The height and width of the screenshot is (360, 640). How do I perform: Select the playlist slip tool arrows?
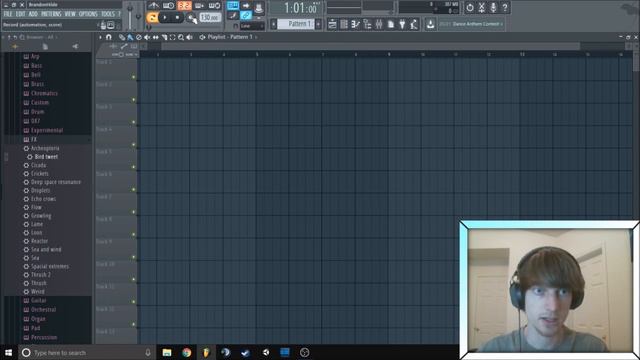coord(156,37)
